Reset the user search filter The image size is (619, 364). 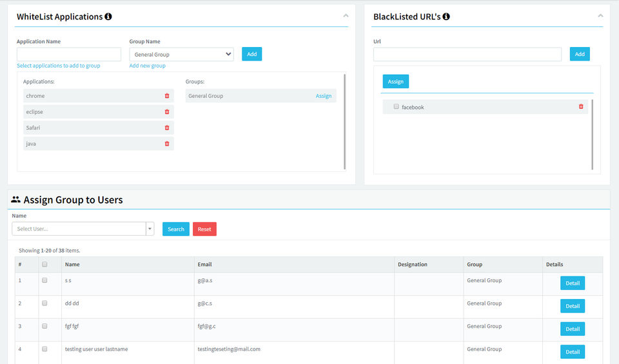pyautogui.click(x=204, y=229)
